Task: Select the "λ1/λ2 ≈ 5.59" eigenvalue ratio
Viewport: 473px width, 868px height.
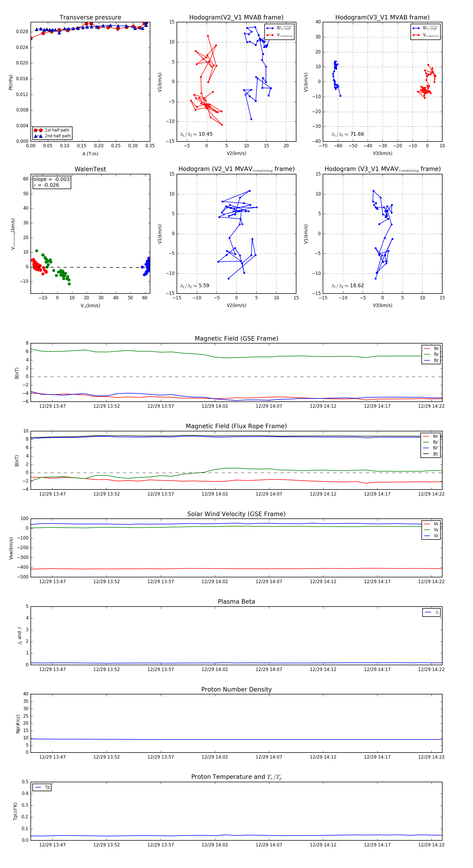Action: tap(194, 286)
